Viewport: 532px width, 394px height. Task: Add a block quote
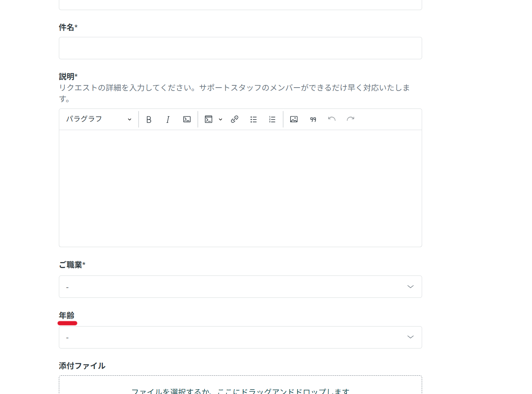coord(313,119)
